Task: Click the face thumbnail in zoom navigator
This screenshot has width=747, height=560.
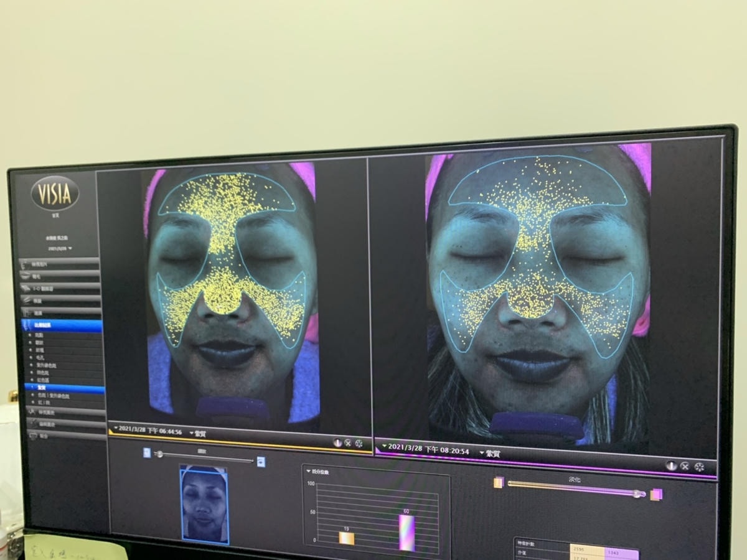Action: 205,503
